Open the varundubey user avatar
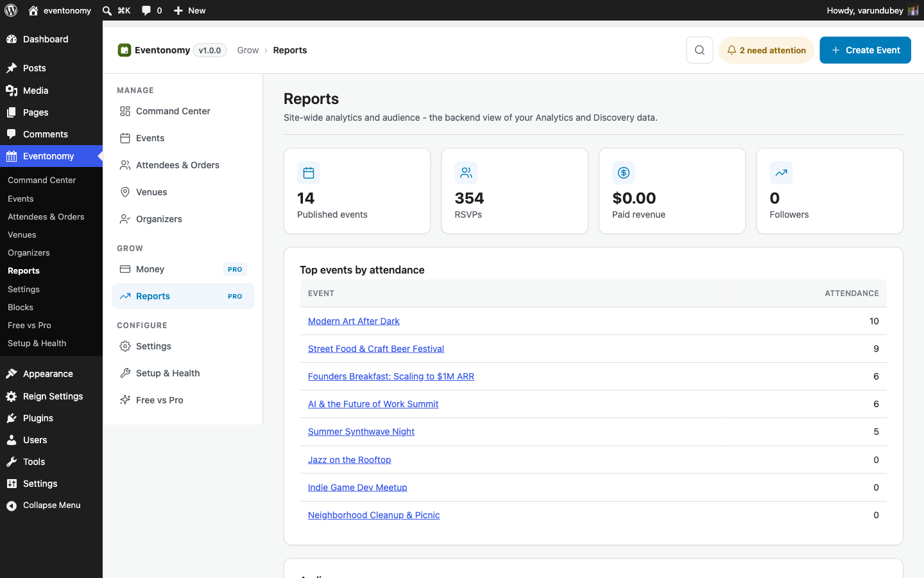 pyautogui.click(x=913, y=10)
